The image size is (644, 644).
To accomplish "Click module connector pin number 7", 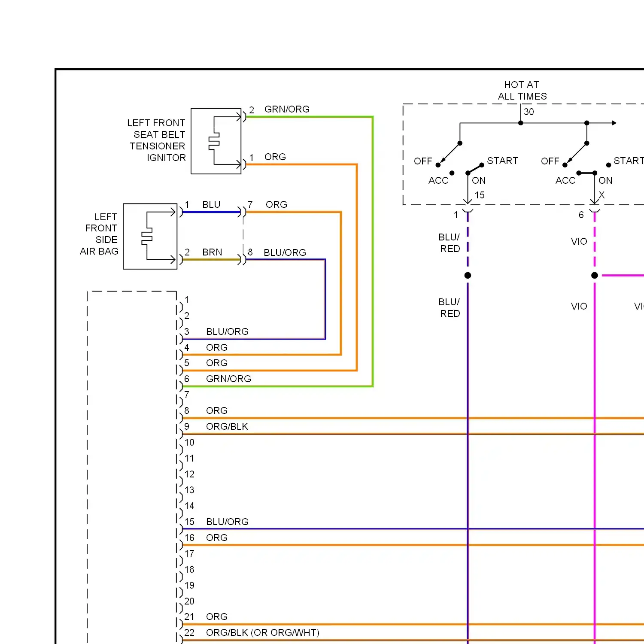I will (187, 395).
